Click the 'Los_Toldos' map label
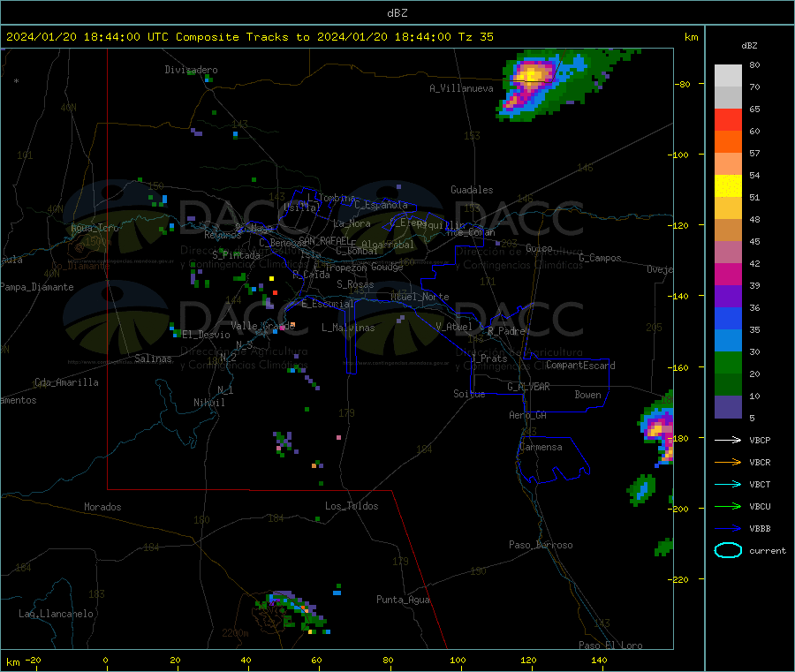 (352, 506)
